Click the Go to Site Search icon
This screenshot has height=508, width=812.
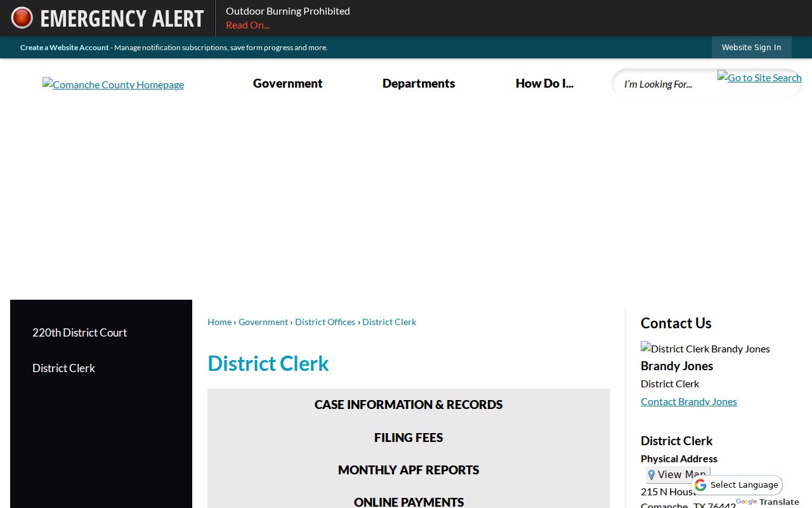(759, 77)
